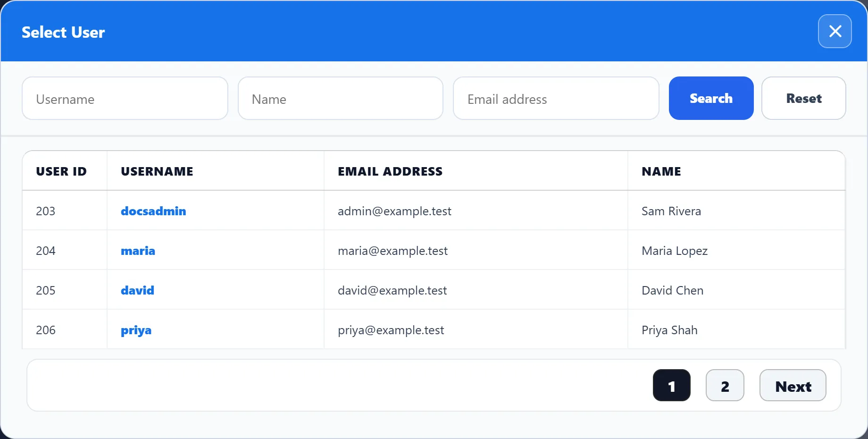Select the maria username link
868x439 pixels.
point(138,251)
